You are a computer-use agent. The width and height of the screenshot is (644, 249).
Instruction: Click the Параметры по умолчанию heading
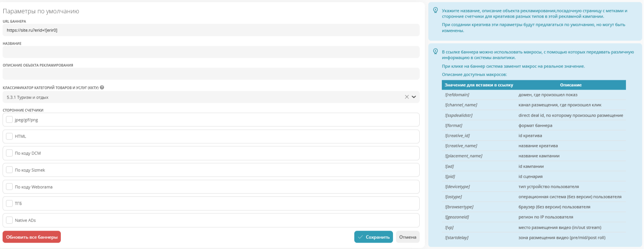tap(41, 11)
